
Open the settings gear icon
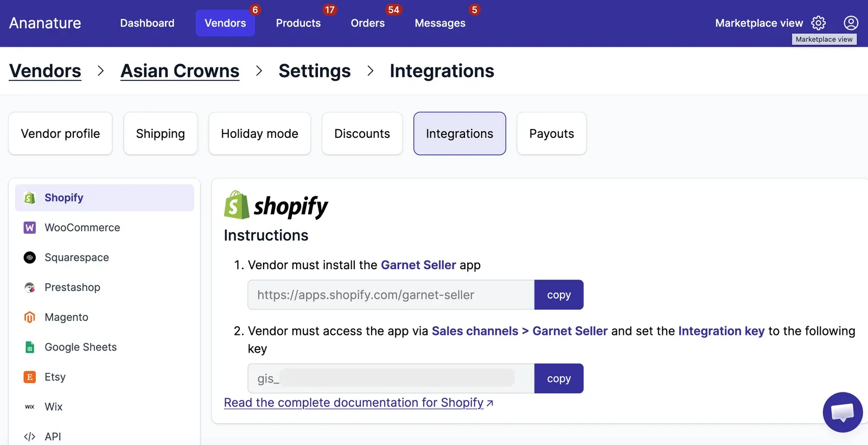pos(818,23)
